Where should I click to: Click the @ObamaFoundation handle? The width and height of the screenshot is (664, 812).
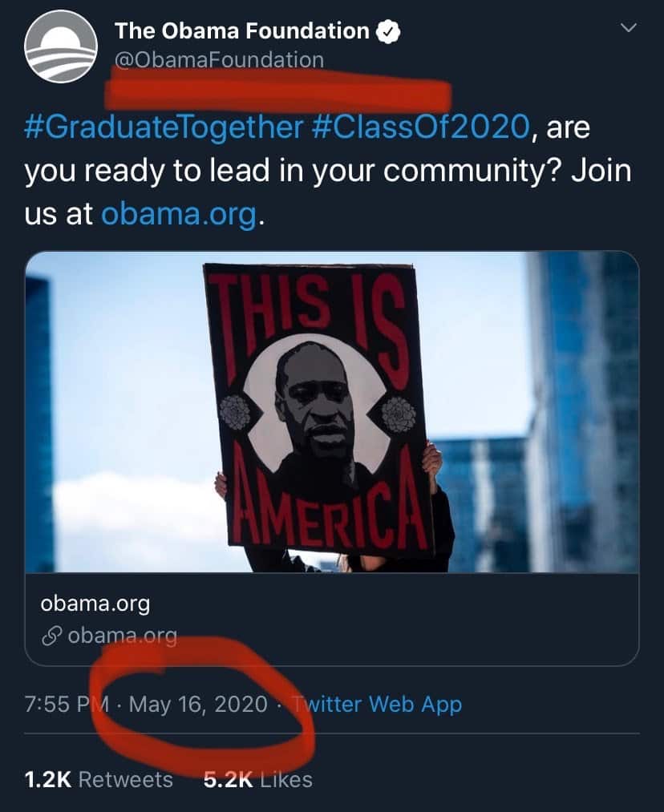220,59
